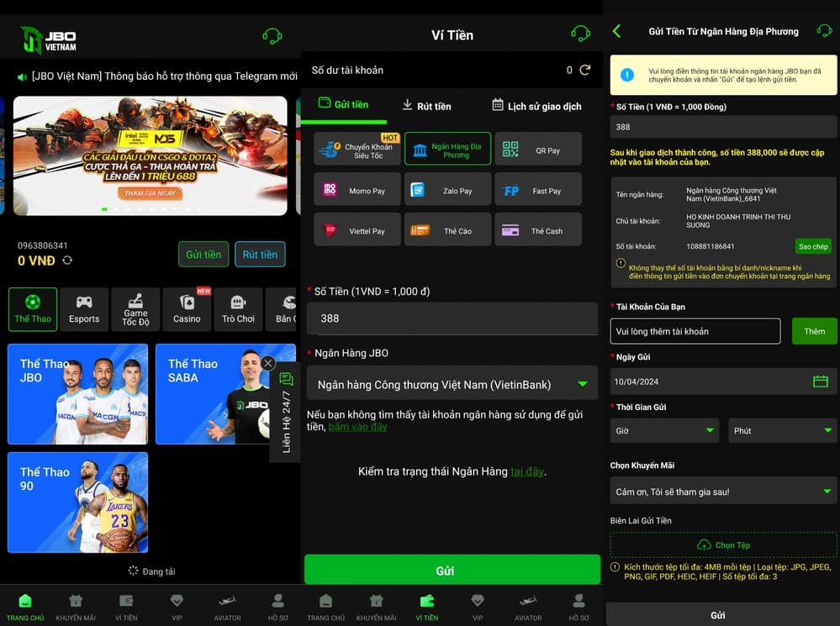Expand the Ngân Hàng JBO VietinBank dropdown
Image resolution: width=840 pixels, height=626 pixels.
click(x=452, y=383)
